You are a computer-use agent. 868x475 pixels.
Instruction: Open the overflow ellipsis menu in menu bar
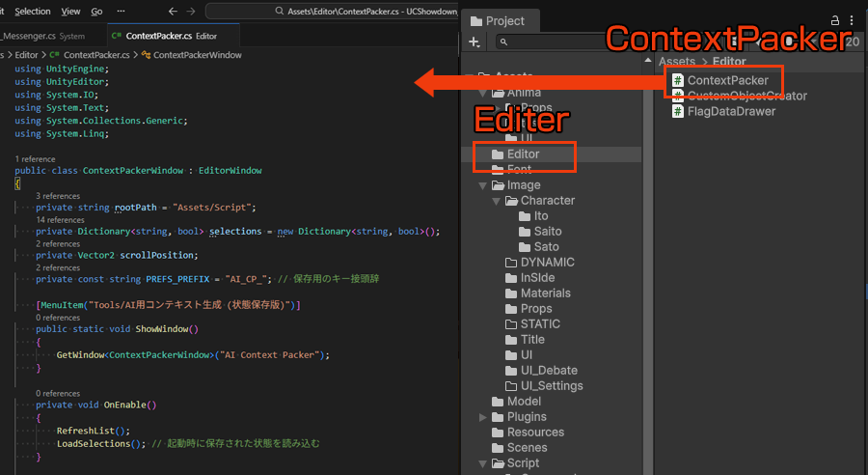click(122, 12)
